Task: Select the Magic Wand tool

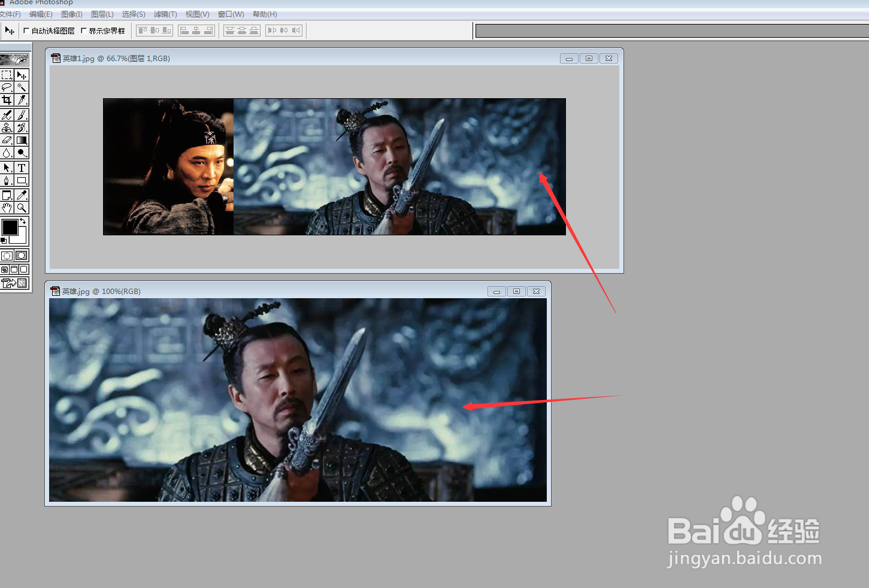Action: 22,87
